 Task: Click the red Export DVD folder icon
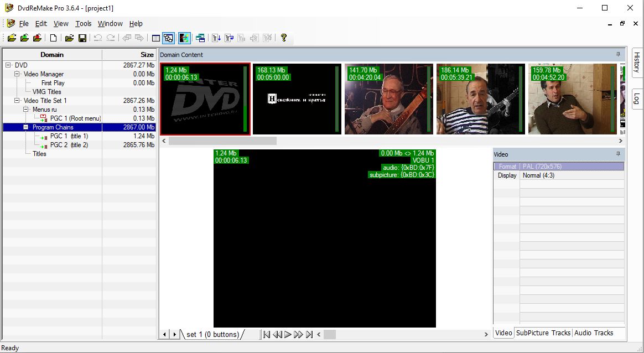(x=38, y=38)
